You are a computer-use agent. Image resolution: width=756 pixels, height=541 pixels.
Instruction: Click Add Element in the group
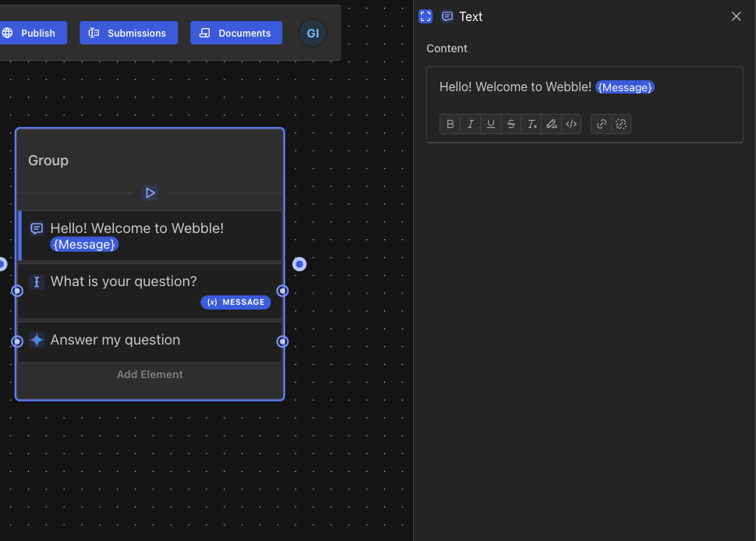150,374
